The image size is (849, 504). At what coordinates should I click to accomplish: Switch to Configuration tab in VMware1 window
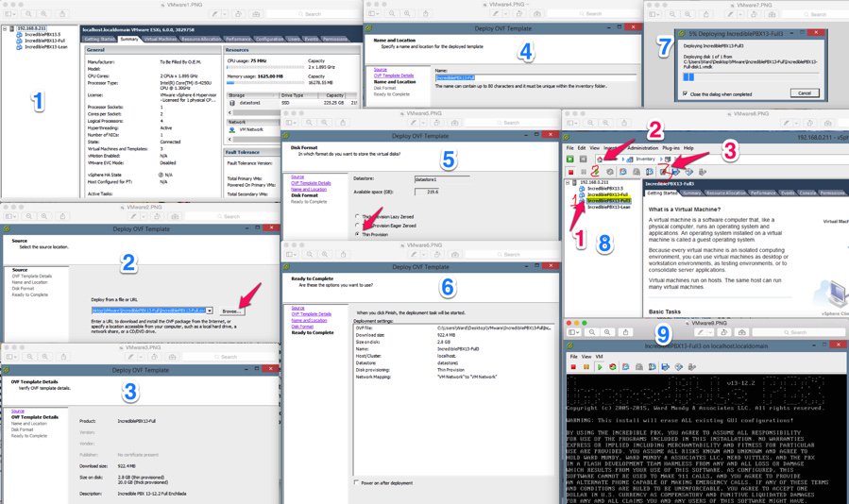(x=269, y=39)
